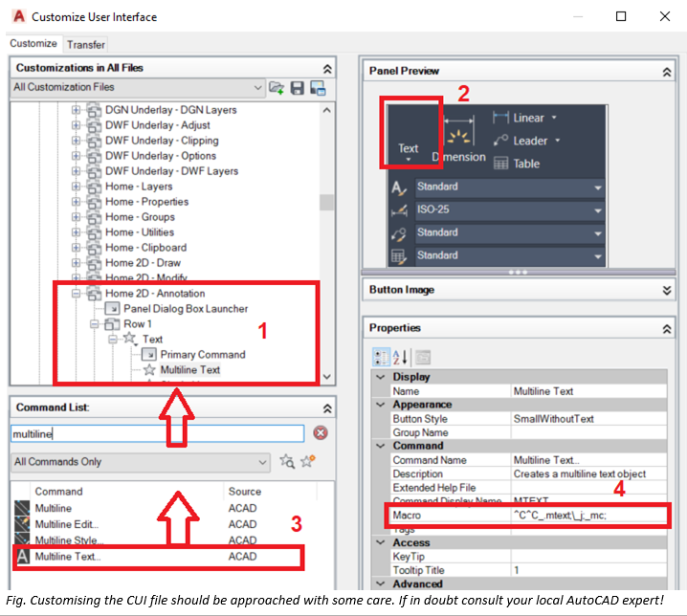The image size is (687, 616).
Task: Click the Text button in panel preview
Action: [x=409, y=134]
